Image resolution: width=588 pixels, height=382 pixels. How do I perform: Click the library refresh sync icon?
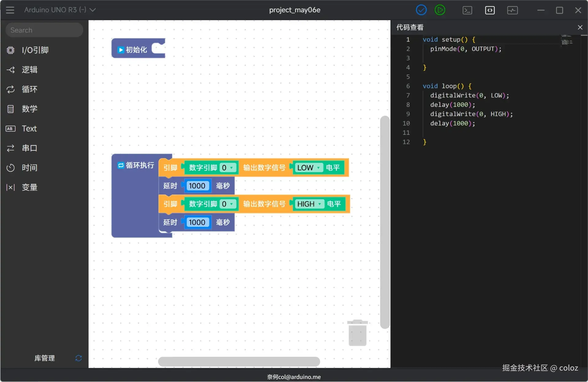[x=78, y=358]
